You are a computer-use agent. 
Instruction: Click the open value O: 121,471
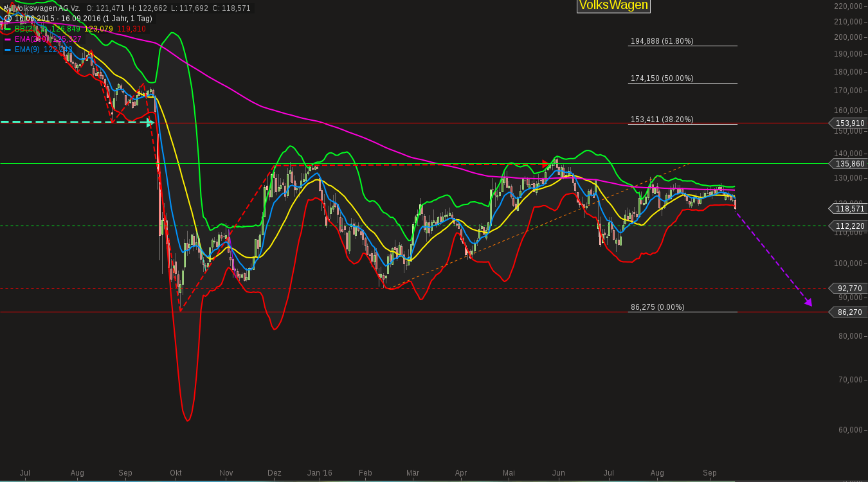coord(107,8)
